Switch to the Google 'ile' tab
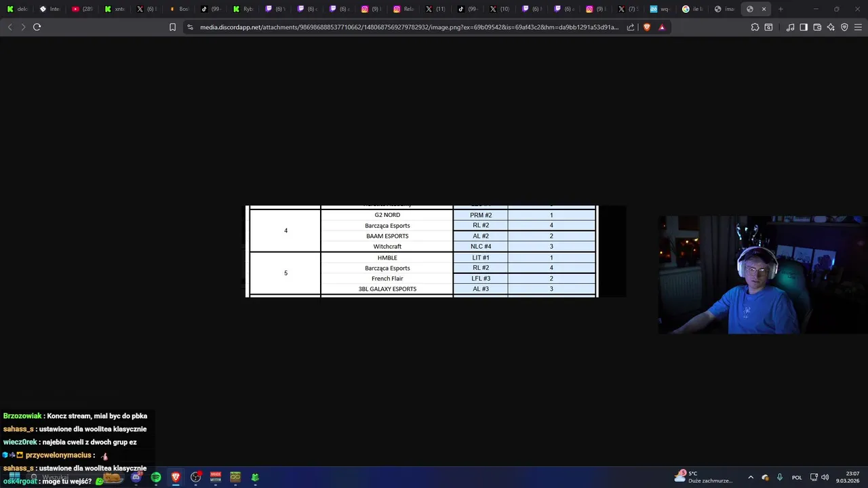This screenshot has height=488, width=868. (x=692, y=9)
